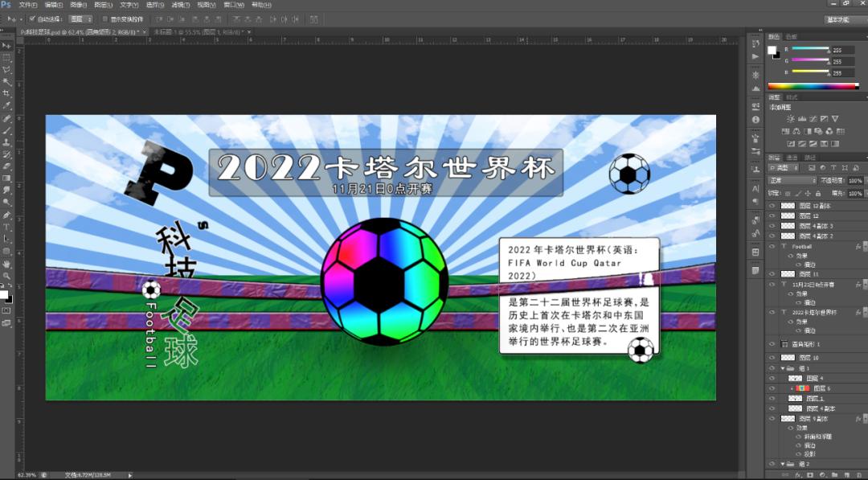
Task: Select the Move tool
Action: tap(6, 47)
